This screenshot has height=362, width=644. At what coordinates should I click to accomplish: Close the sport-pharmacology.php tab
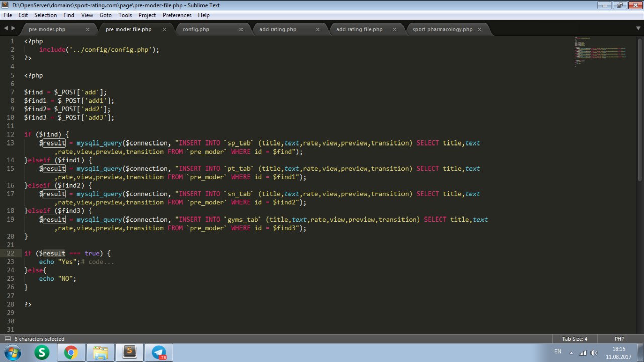[x=479, y=29]
